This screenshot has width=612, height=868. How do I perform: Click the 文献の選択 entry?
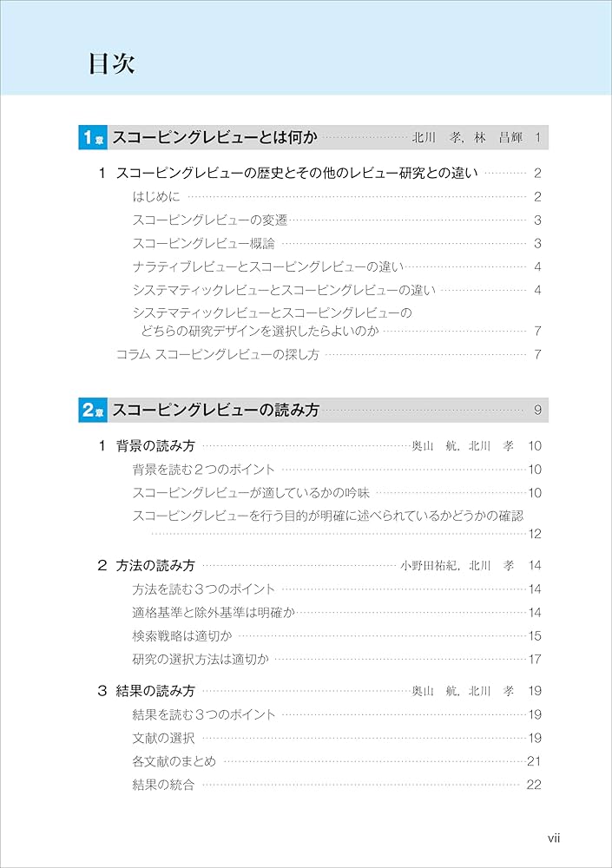click(164, 738)
